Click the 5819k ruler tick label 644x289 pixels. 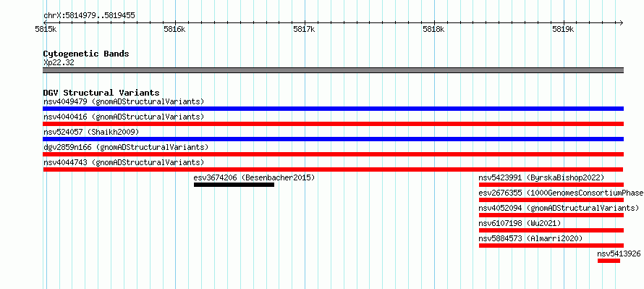563,29
